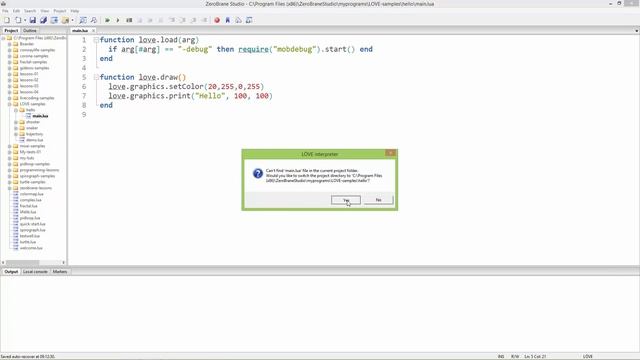The image size is (640, 360).
Task: Open the View menu
Action: point(45,11)
